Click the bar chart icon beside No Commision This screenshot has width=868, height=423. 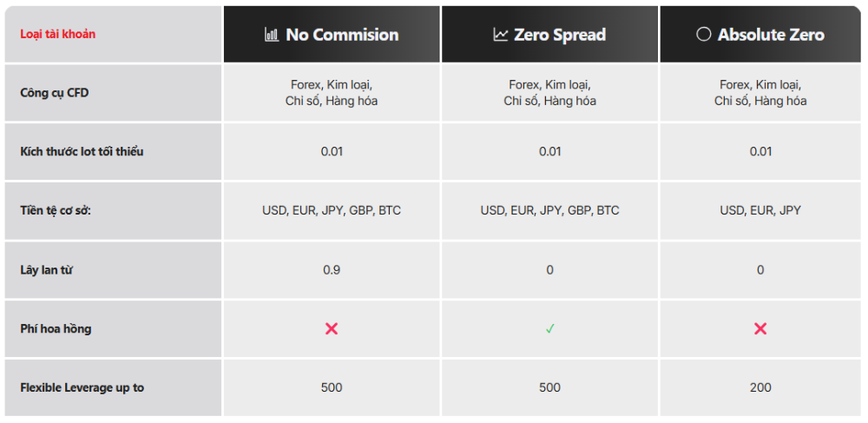click(272, 35)
